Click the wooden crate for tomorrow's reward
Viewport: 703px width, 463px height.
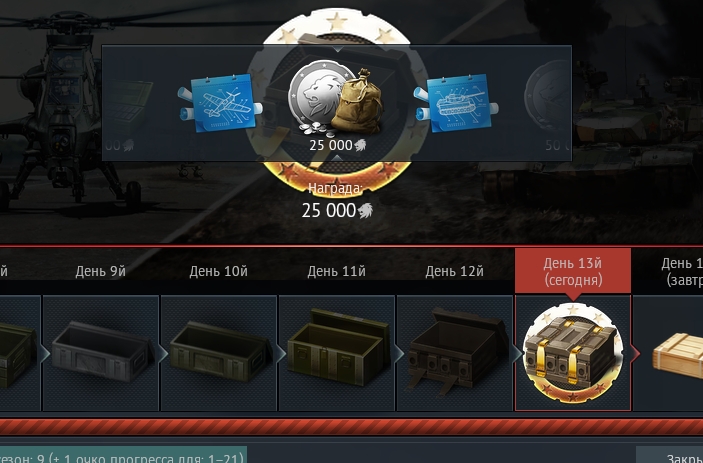677,355
